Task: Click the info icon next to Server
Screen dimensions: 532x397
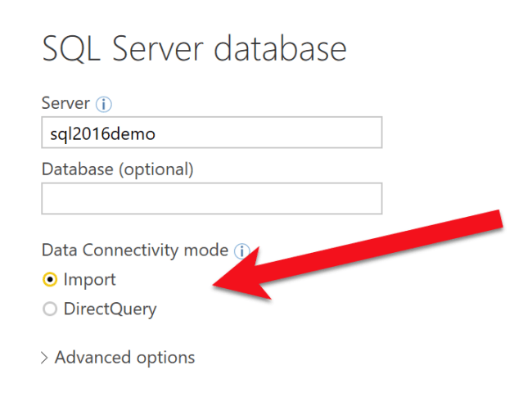Action: coord(103,105)
